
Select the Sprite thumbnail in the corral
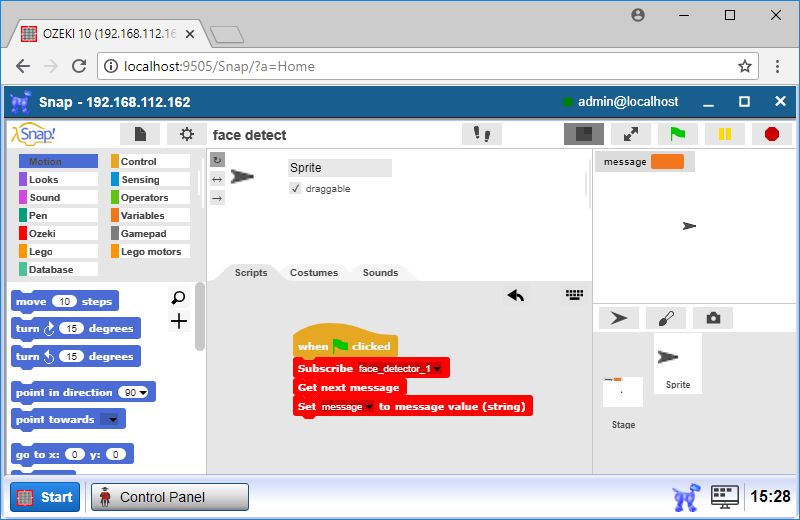[678, 363]
